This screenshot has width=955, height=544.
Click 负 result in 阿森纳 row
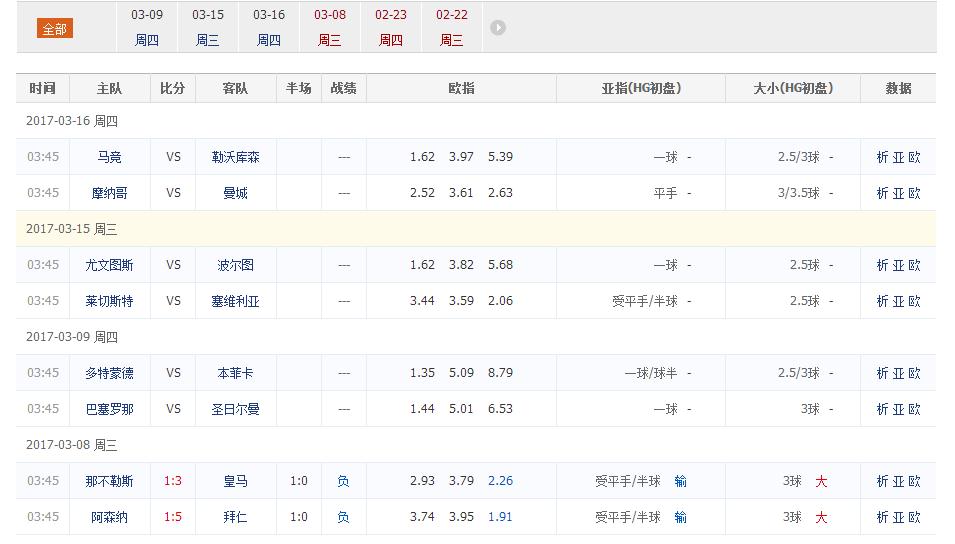[x=344, y=517]
